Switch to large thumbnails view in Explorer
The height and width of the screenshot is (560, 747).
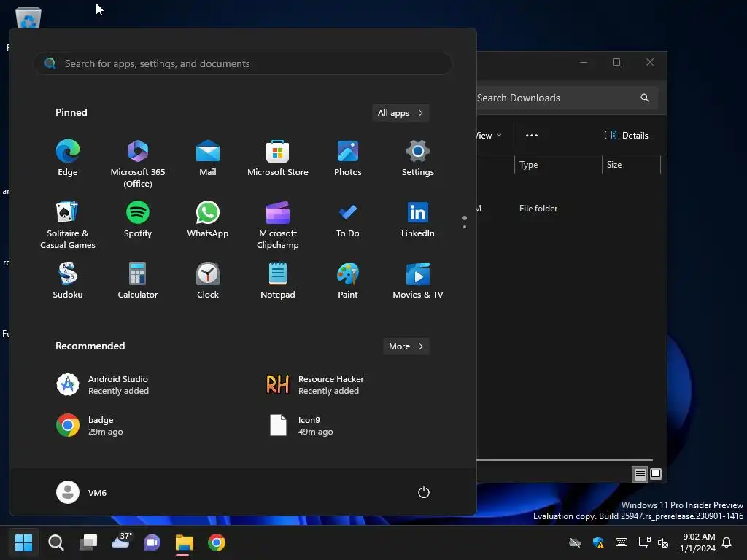(x=656, y=474)
